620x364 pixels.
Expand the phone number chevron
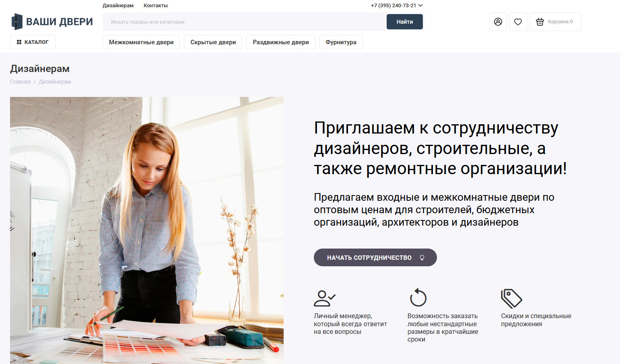pyautogui.click(x=420, y=6)
